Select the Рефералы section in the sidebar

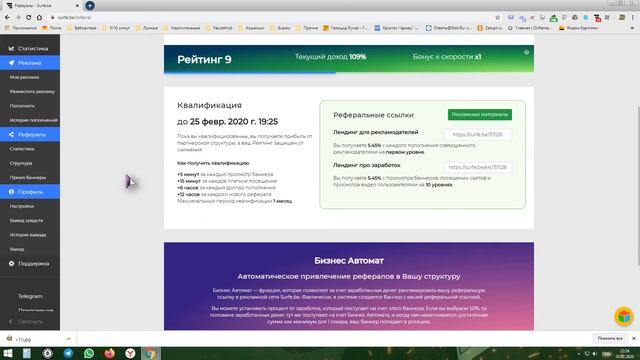tap(30, 134)
